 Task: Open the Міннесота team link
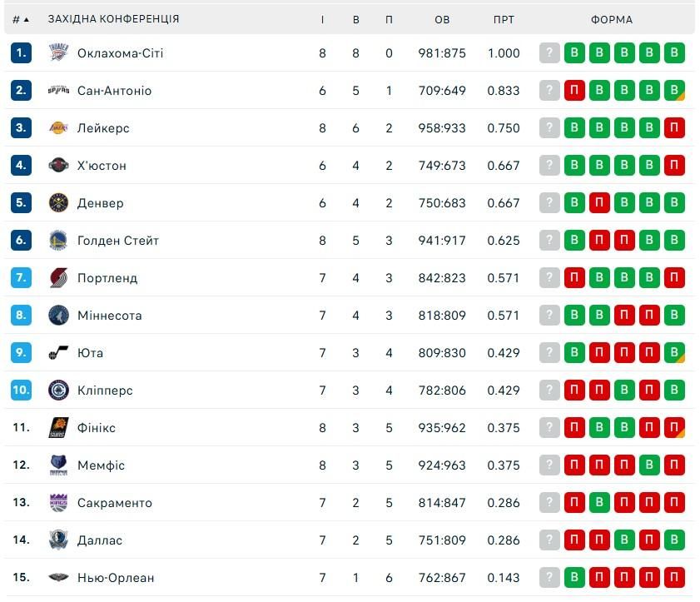click(x=109, y=316)
